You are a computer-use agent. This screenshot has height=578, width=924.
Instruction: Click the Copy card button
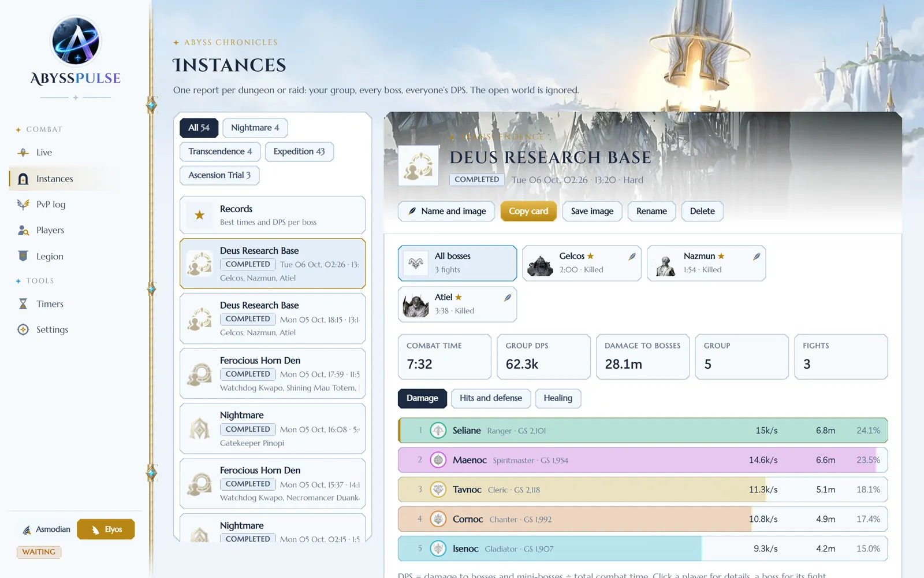click(528, 211)
